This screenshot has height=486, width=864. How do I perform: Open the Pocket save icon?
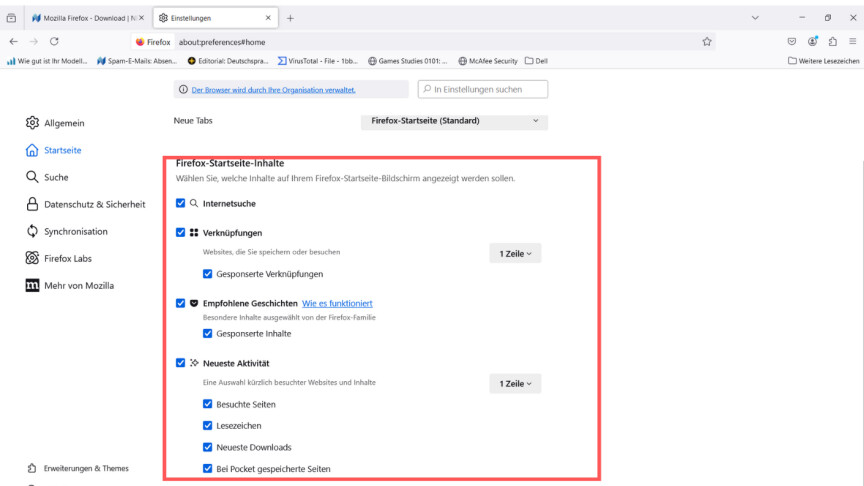click(792, 41)
